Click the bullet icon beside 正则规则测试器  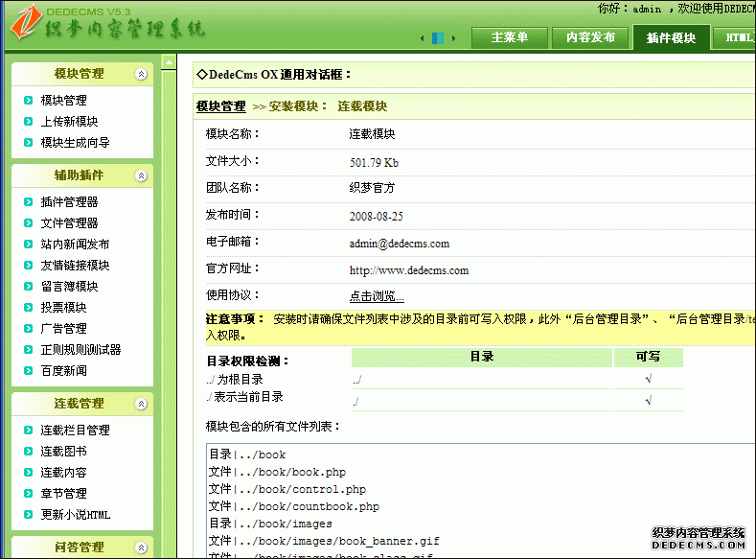[28, 350]
